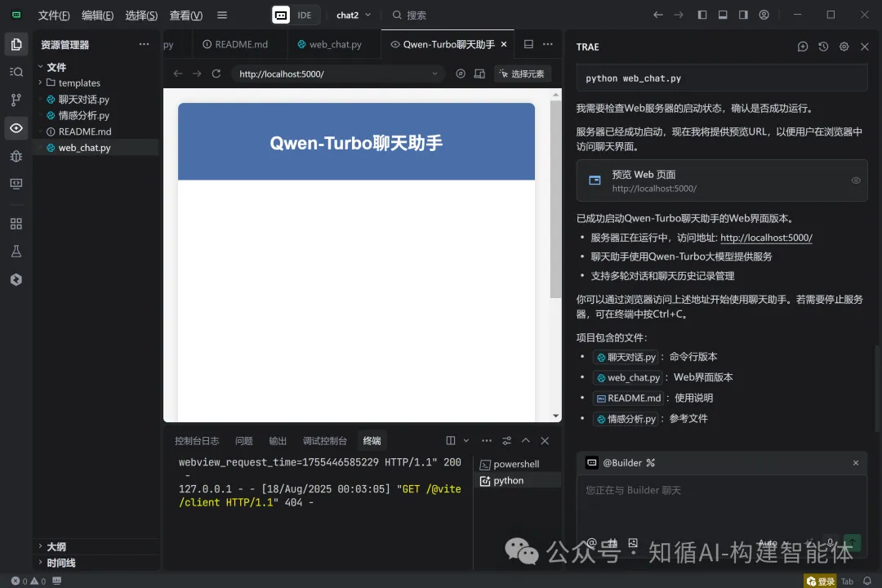Start a new chat in TRAE panel
This screenshot has height=588, width=882.
[803, 47]
